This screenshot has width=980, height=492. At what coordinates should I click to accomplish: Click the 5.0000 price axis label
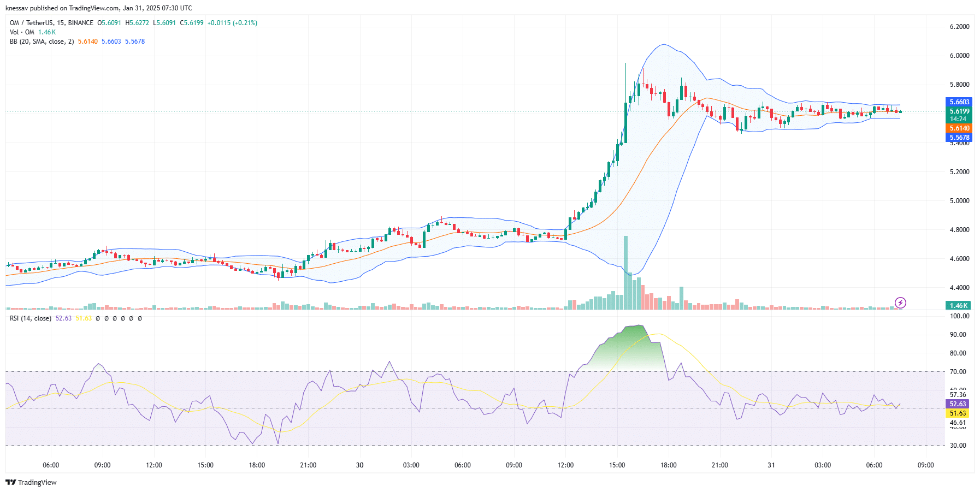tap(960, 201)
